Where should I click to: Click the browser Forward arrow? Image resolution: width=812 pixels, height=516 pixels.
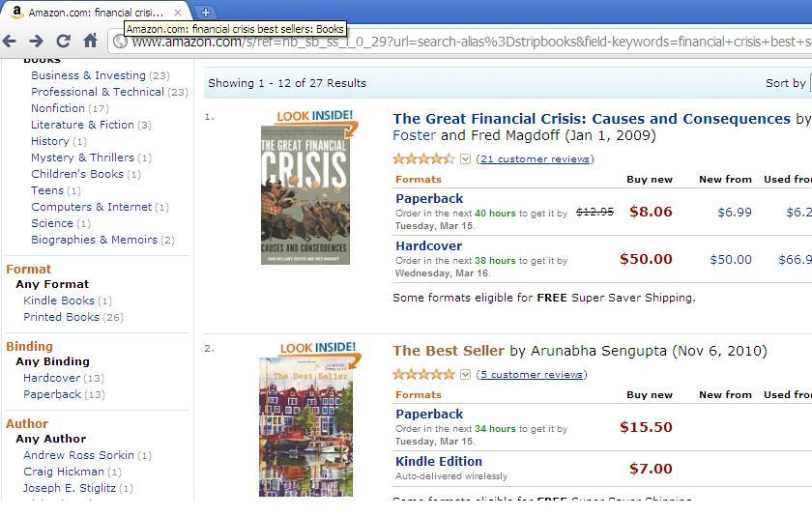tap(37, 41)
